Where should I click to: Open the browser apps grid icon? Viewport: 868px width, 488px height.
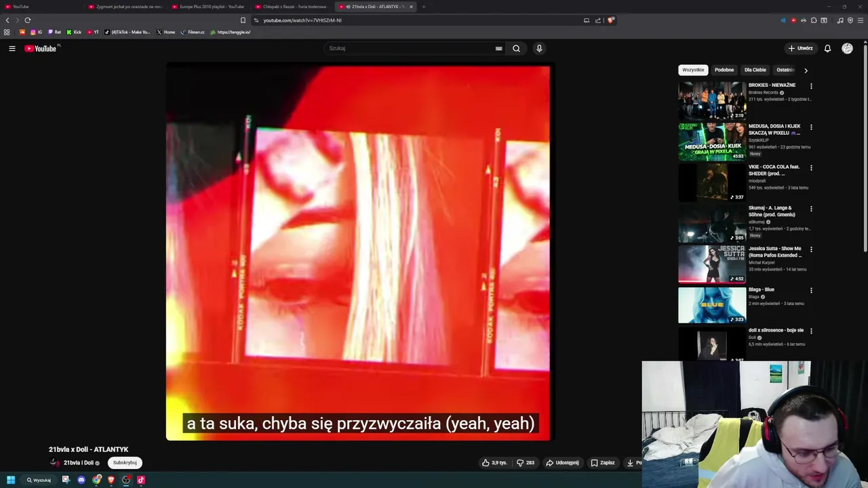(7, 32)
